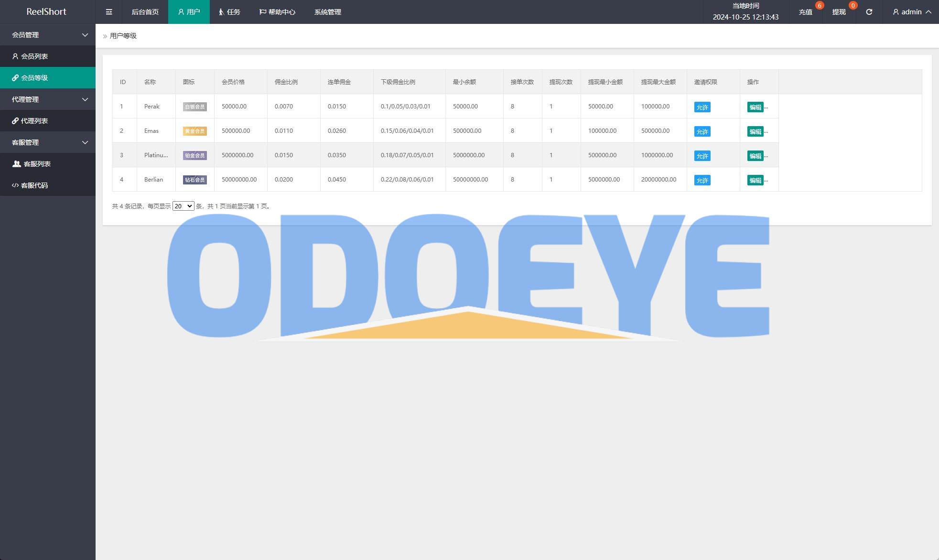The height and width of the screenshot is (560, 939).
Task: Collapse the 代理管理 sidebar group
Action: coord(48,99)
